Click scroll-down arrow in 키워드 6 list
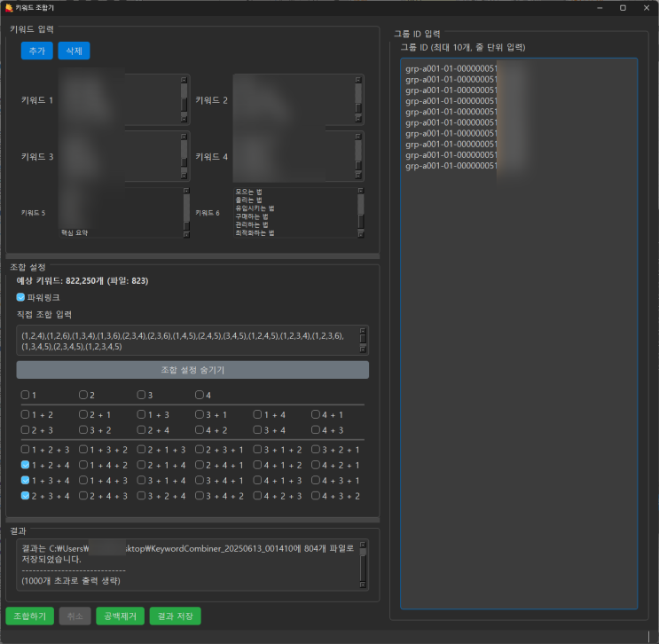This screenshot has width=659, height=644. click(x=362, y=232)
